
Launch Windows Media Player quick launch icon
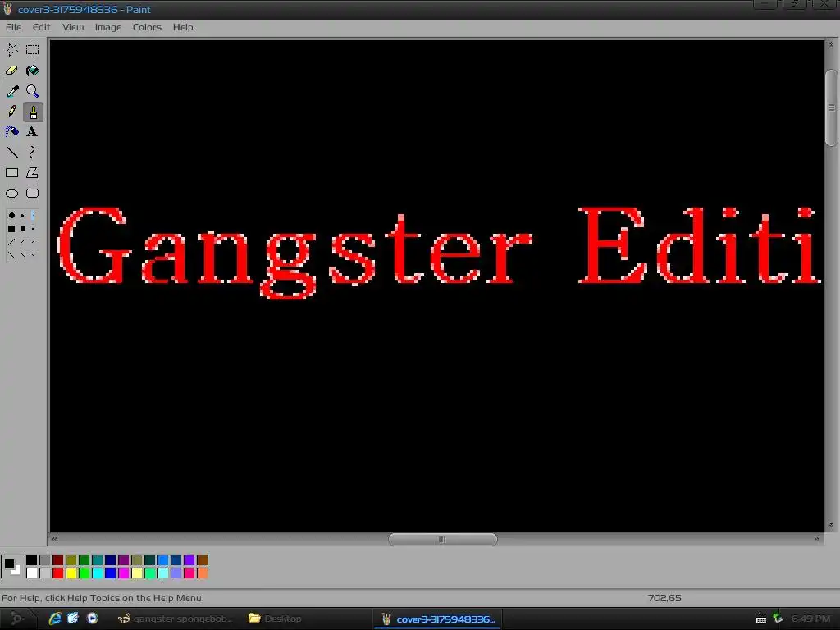(92, 619)
